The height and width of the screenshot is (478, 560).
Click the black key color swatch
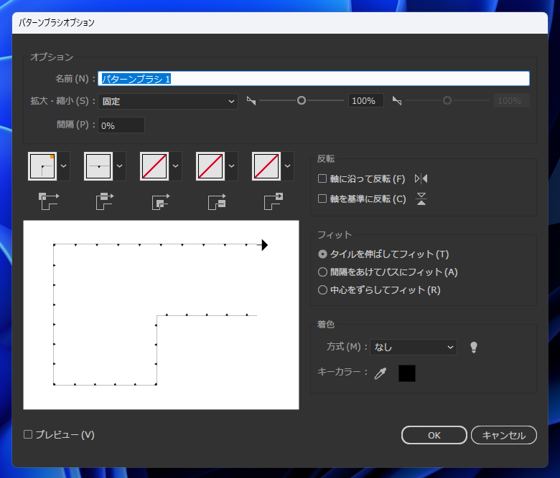[x=407, y=373]
